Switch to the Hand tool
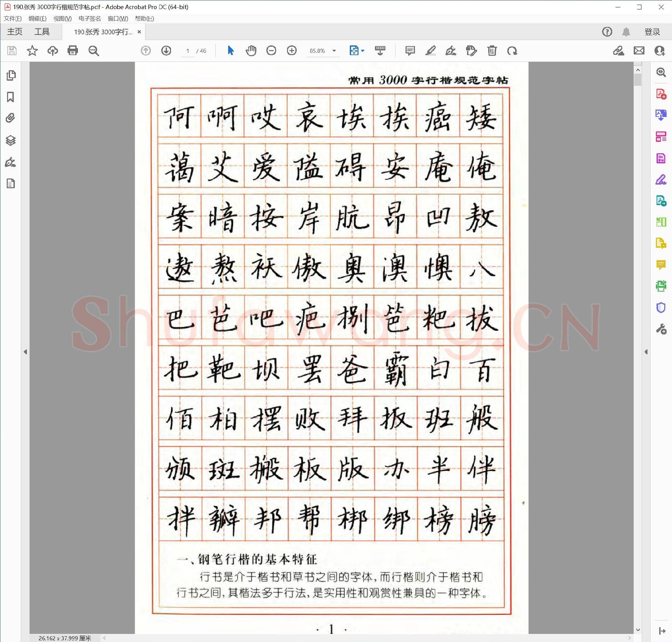The image size is (672, 642). point(251,51)
